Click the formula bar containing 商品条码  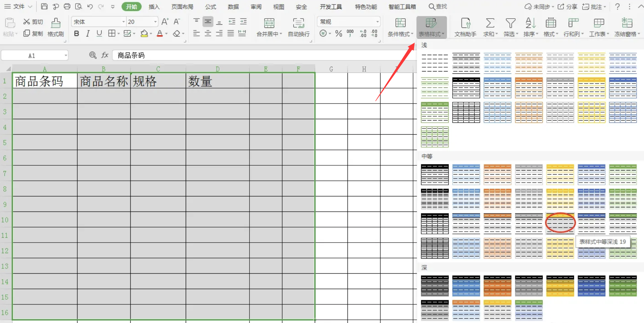[256, 55]
